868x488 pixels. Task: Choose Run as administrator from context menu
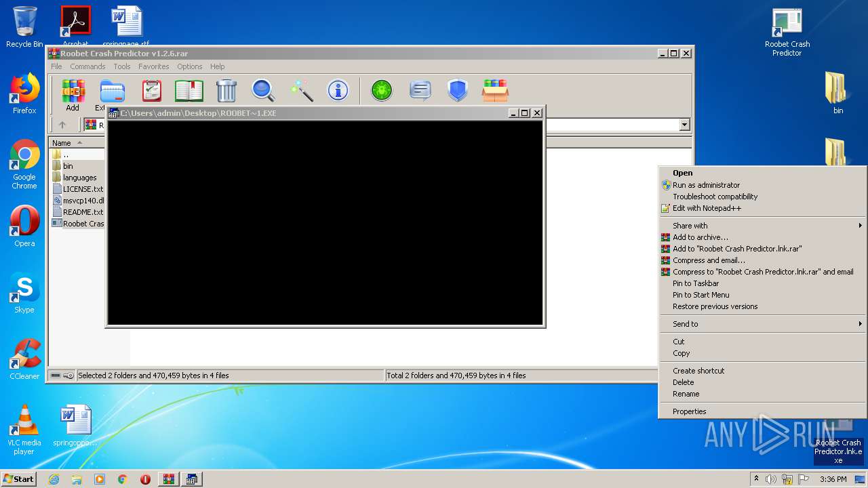point(763,185)
